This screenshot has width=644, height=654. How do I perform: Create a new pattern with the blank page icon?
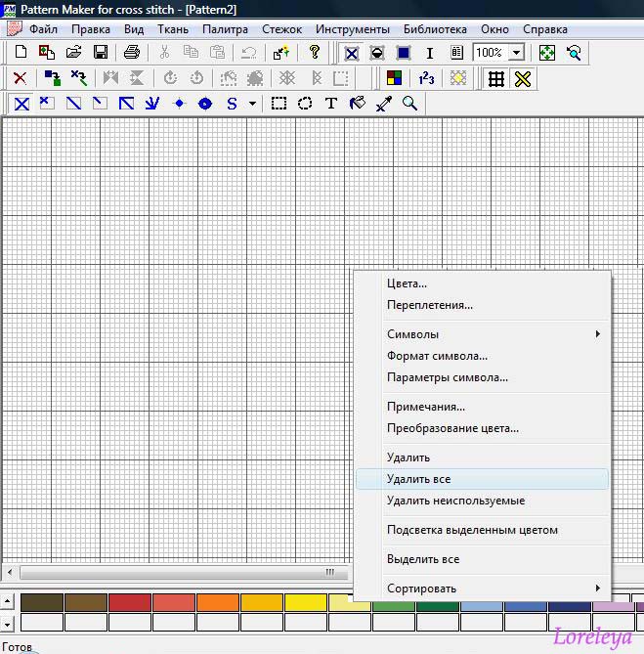[21, 53]
